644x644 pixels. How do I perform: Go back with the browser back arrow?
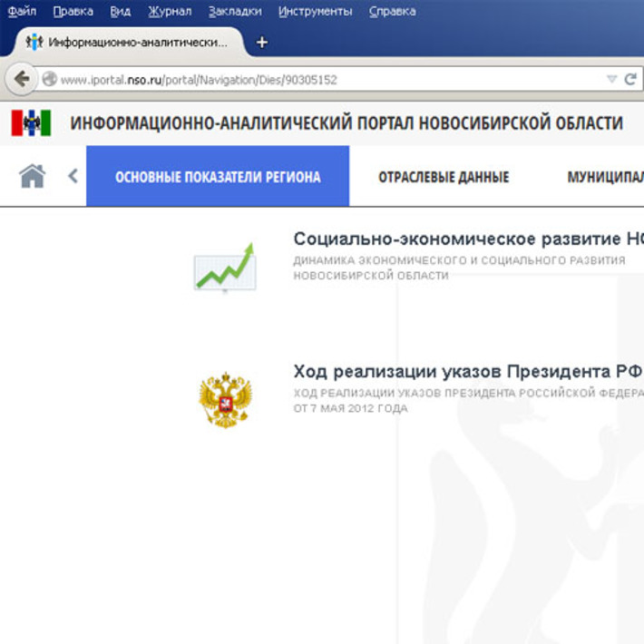[x=22, y=78]
